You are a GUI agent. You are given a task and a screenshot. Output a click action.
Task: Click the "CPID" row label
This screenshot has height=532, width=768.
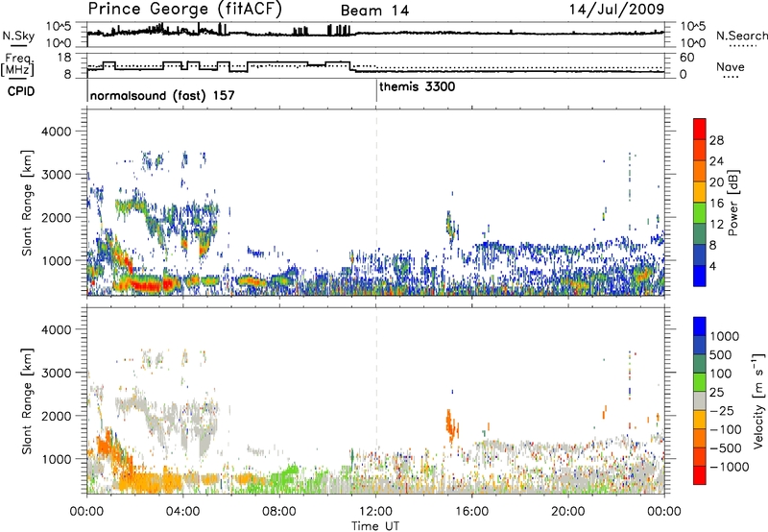20,91
